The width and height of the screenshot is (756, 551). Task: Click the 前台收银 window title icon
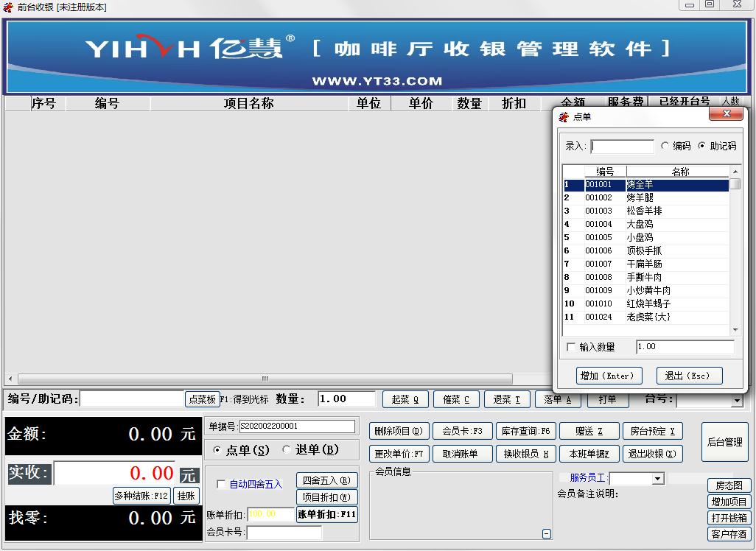(7, 7)
